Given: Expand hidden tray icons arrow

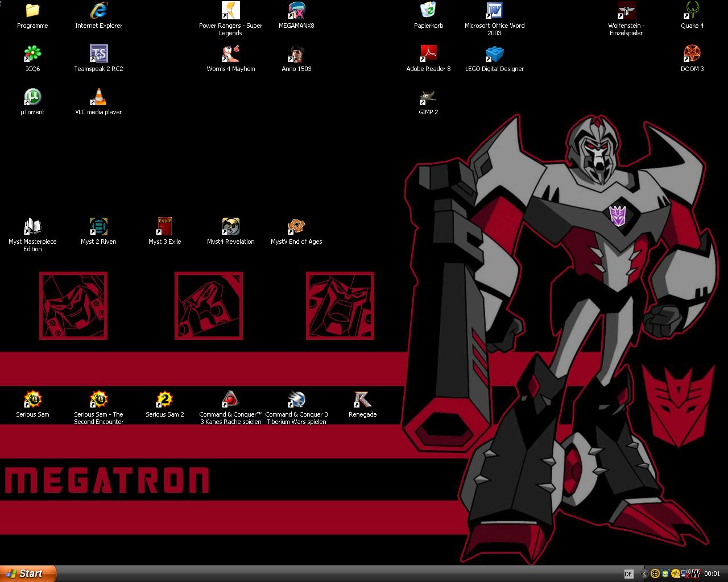Looking at the screenshot, I should pyautogui.click(x=644, y=574).
